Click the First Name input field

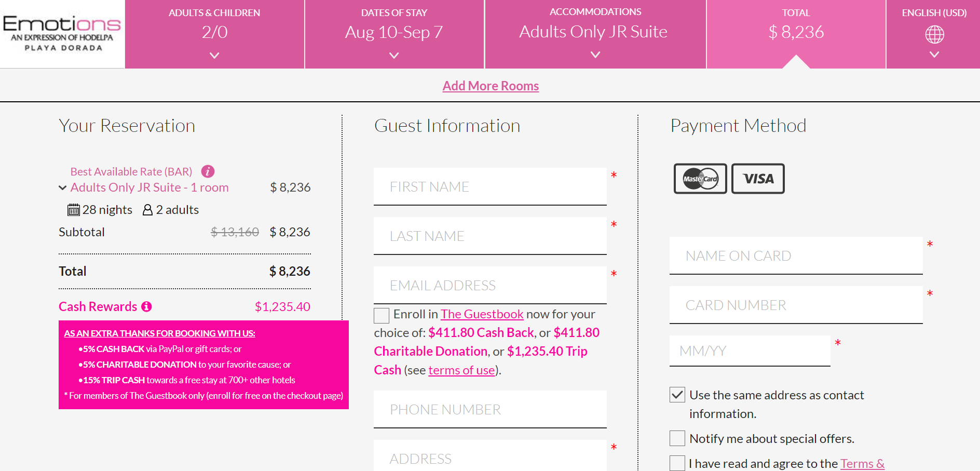(x=490, y=187)
